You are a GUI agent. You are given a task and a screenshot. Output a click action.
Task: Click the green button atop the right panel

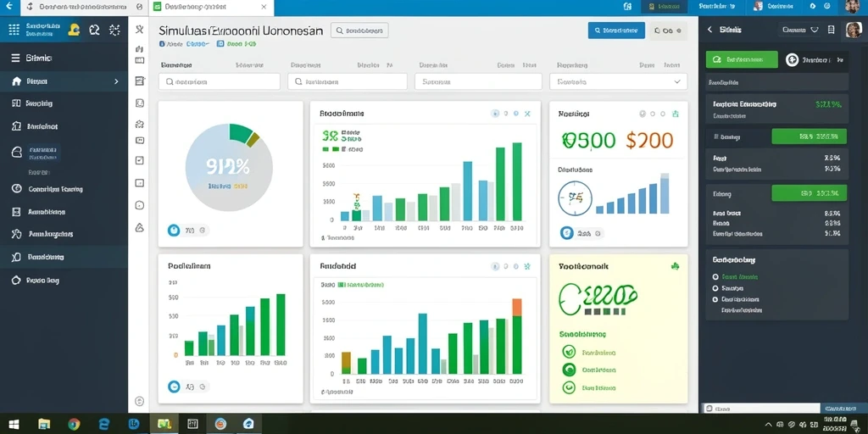pos(741,59)
